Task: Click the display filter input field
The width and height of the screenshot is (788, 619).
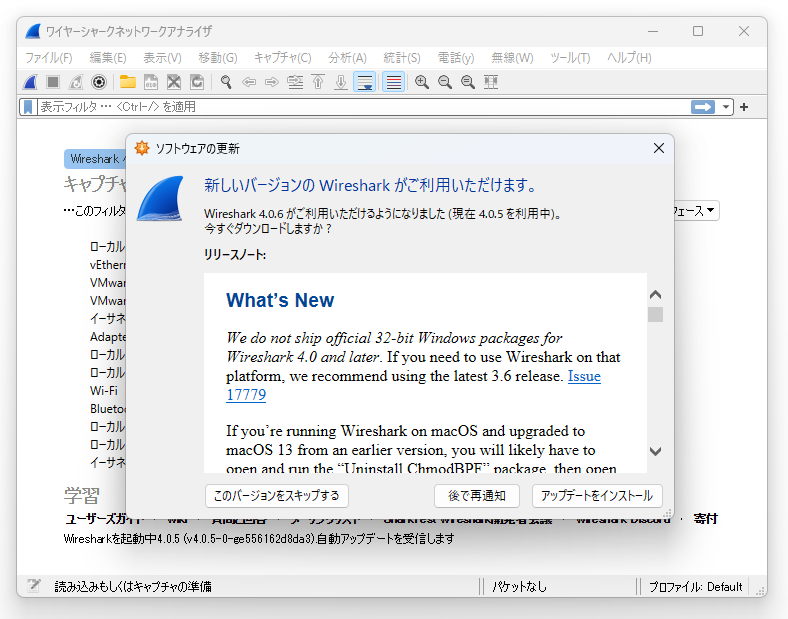Action: pos(363,107)
